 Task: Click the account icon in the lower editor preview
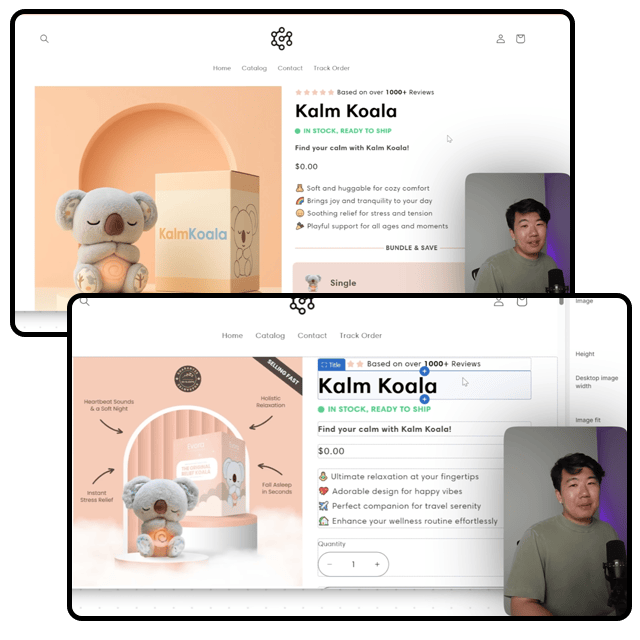499,301
